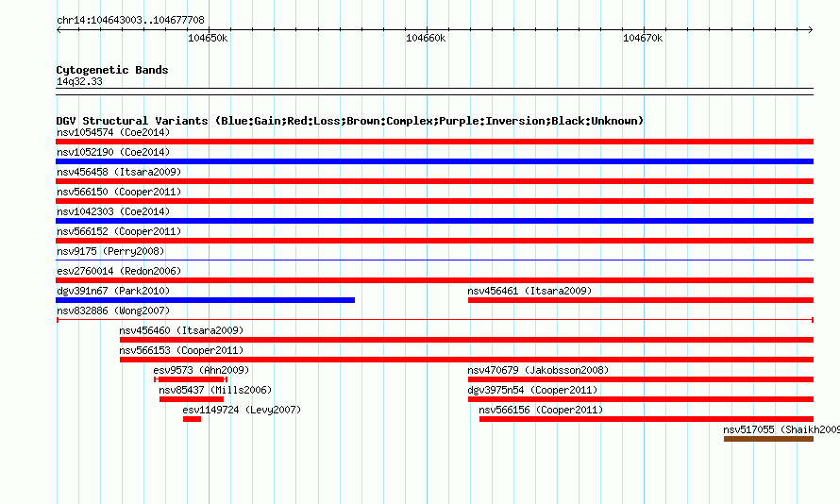Screen dimensions: 840x504
Task: Open the nsv456460 (Itsara2009) label
Action: point(181,330)
